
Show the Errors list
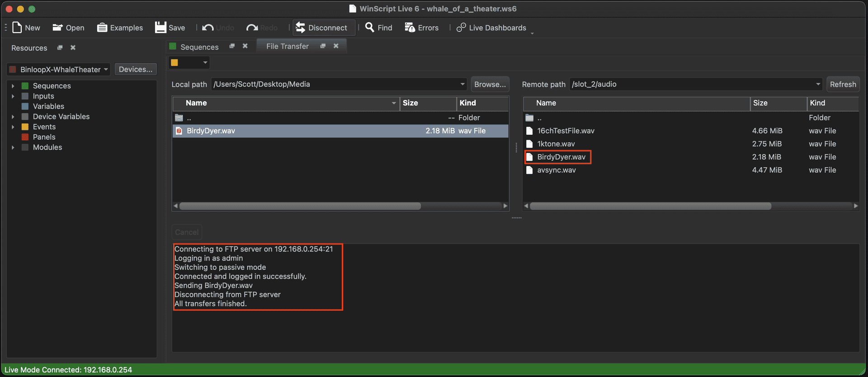[410, 28]
